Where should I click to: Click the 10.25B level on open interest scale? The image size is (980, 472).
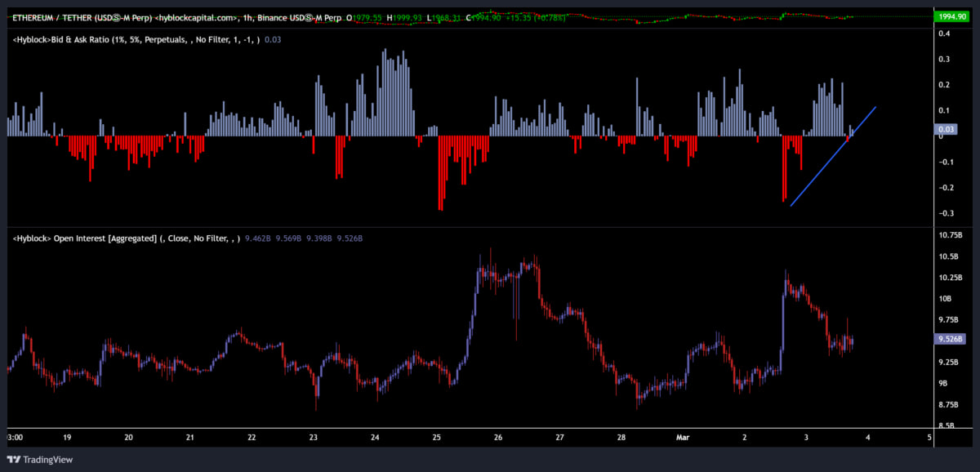pyautogui.click(x=950, y=278)
